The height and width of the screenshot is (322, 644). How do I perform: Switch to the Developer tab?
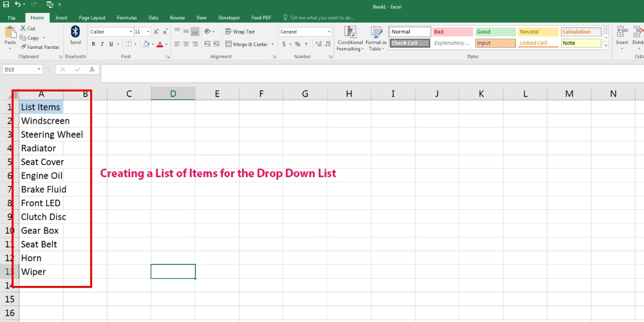(x=229, y=17)
